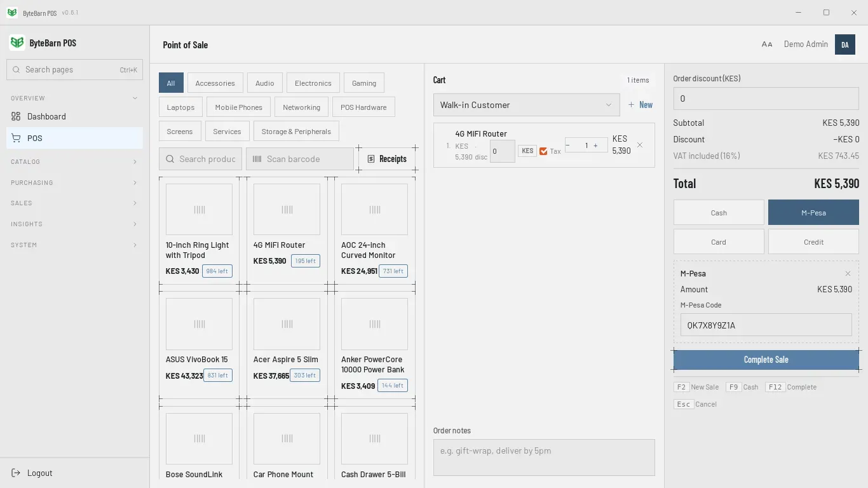Toggle the KES discount unit button
868x488 pixels.
527,151
